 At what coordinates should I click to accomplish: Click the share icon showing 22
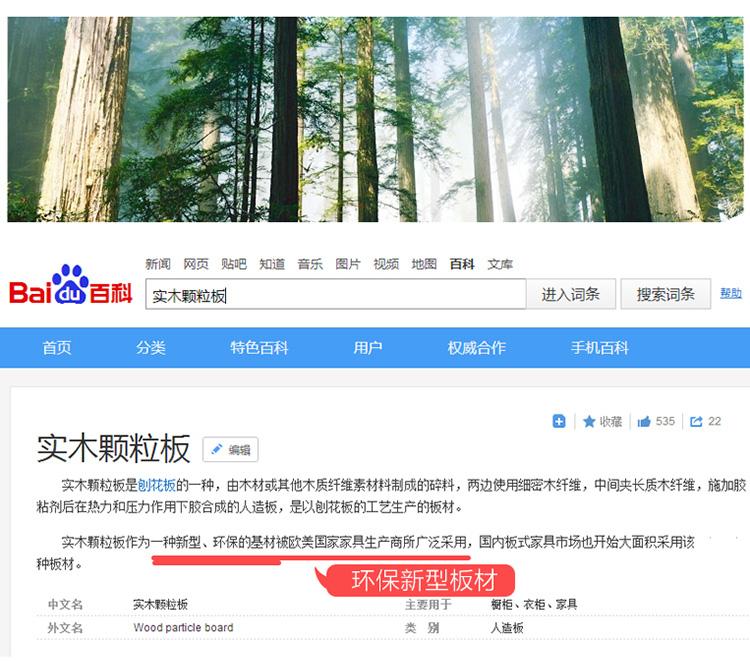tap(696, 422)
